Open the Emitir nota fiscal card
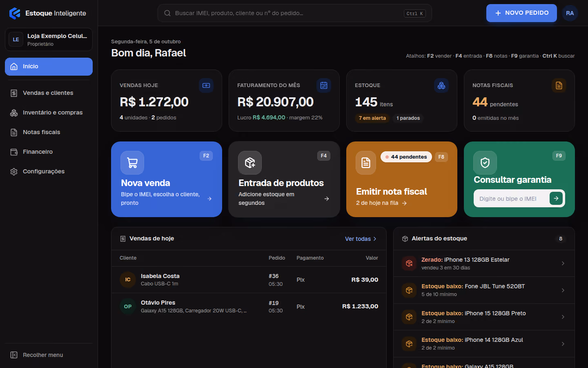Viewport: 588px width, 368px height. tap(402, 179)
